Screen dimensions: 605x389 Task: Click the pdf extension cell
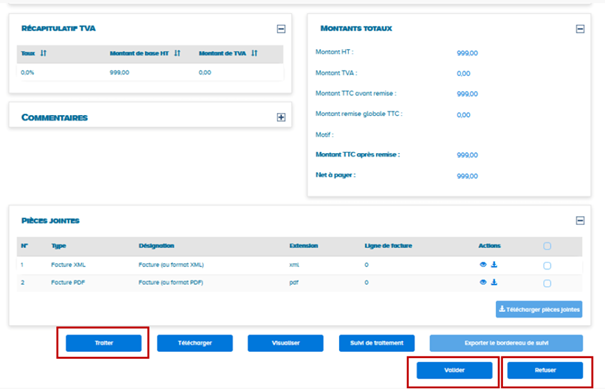coord(294,282)
